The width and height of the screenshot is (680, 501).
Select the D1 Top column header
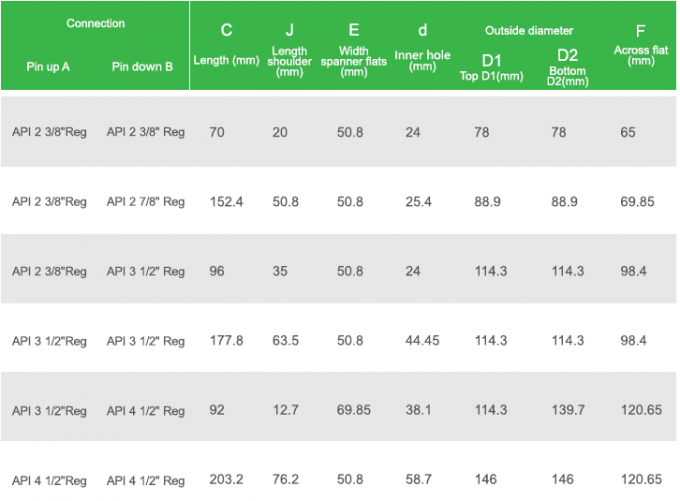492,66
